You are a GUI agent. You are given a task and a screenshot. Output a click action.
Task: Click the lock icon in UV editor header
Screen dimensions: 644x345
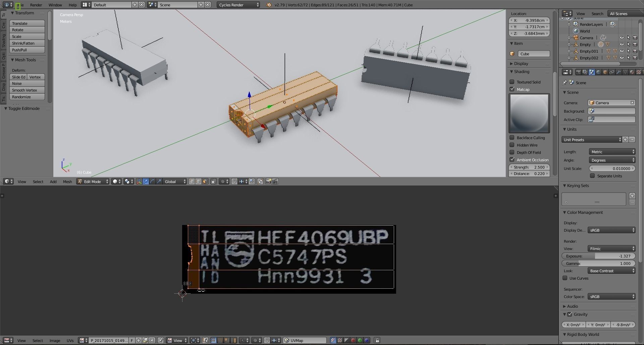click(x=377, y=340)
